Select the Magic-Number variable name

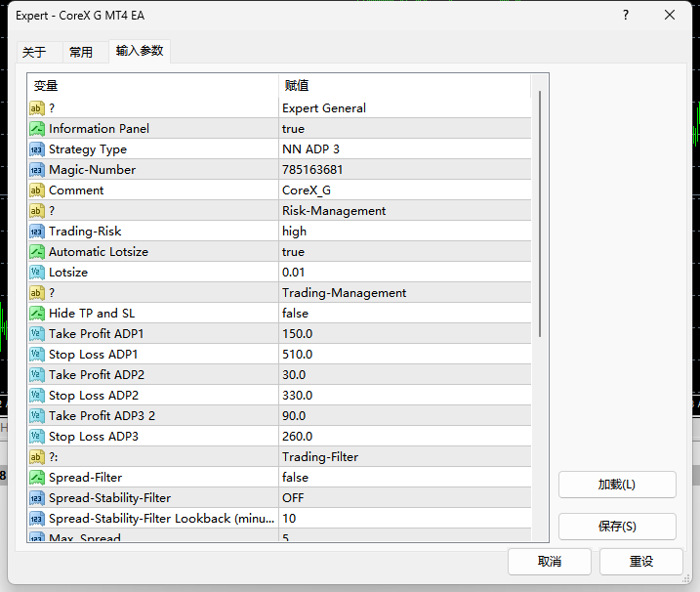(93, 170)
